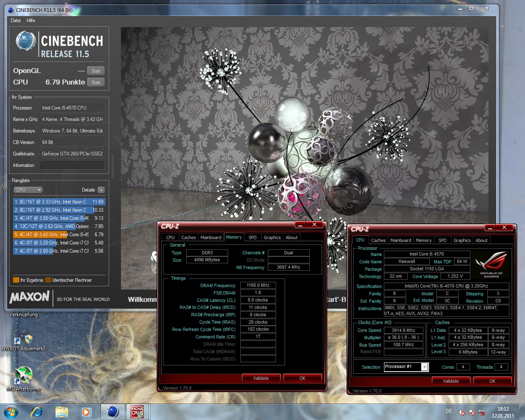The width and height of the screenshot is (525, 420).
Task: Click the Information input field in Cinebench
Action: (x=72, y=165)
